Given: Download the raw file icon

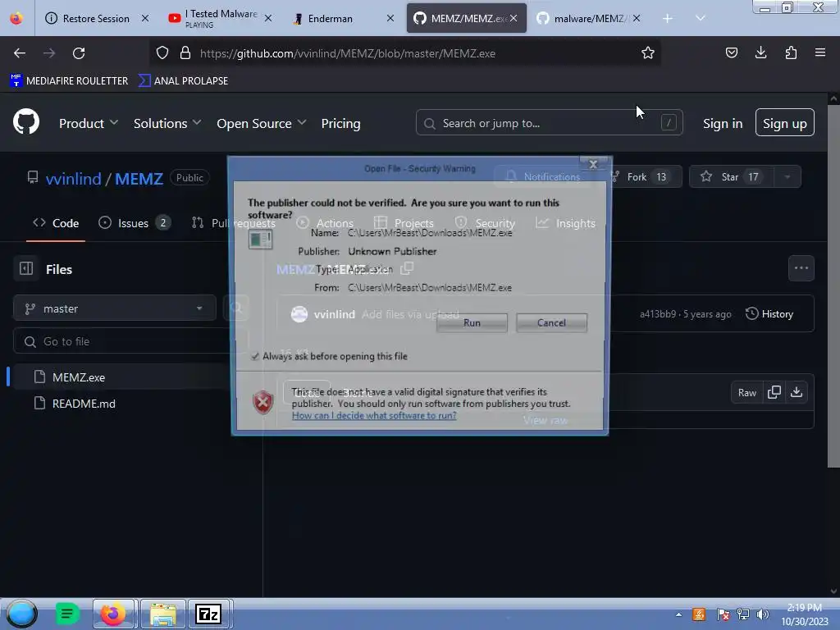Looking at the screenshot, I should [797, 393].
